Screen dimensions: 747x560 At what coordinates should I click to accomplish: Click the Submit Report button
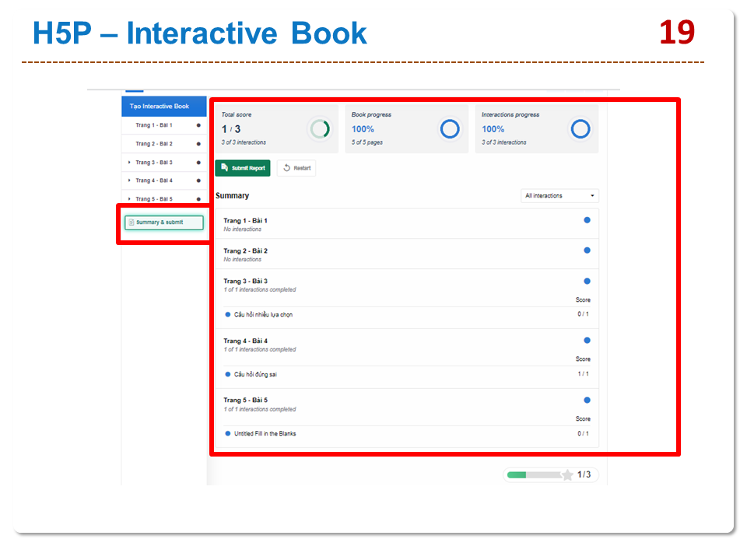click(243, 168)
